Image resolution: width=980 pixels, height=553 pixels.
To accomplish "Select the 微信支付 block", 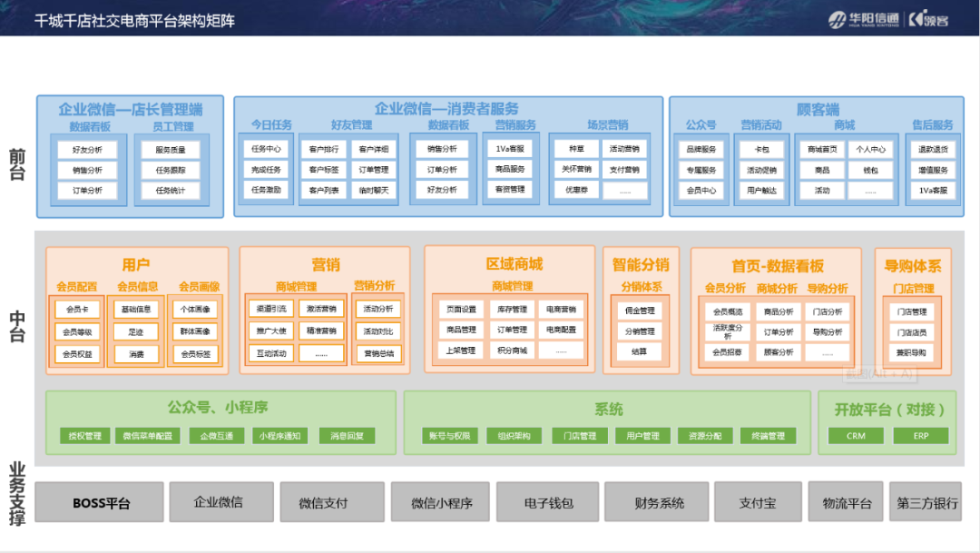I will [332, 502].
